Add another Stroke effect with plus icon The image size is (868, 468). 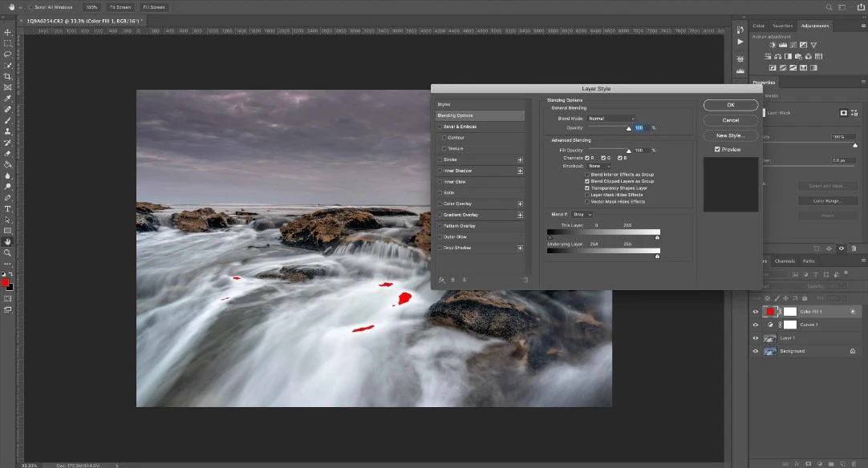tap(520, 159)
